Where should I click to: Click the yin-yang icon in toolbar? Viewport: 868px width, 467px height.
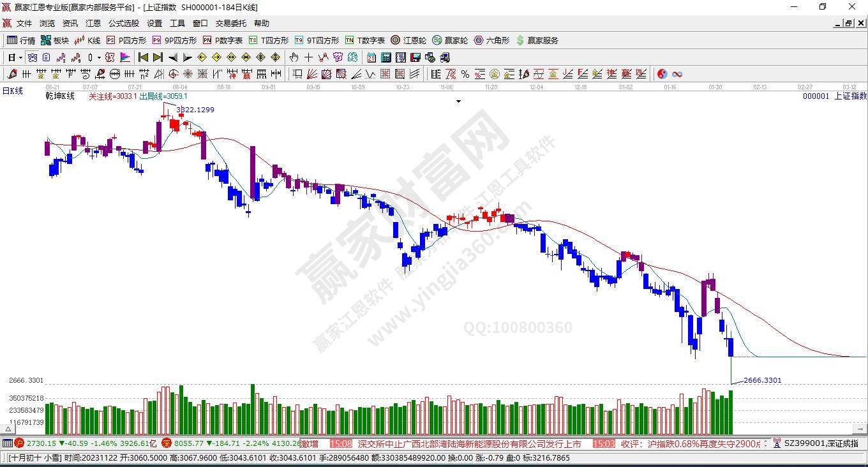pos(662,74)
